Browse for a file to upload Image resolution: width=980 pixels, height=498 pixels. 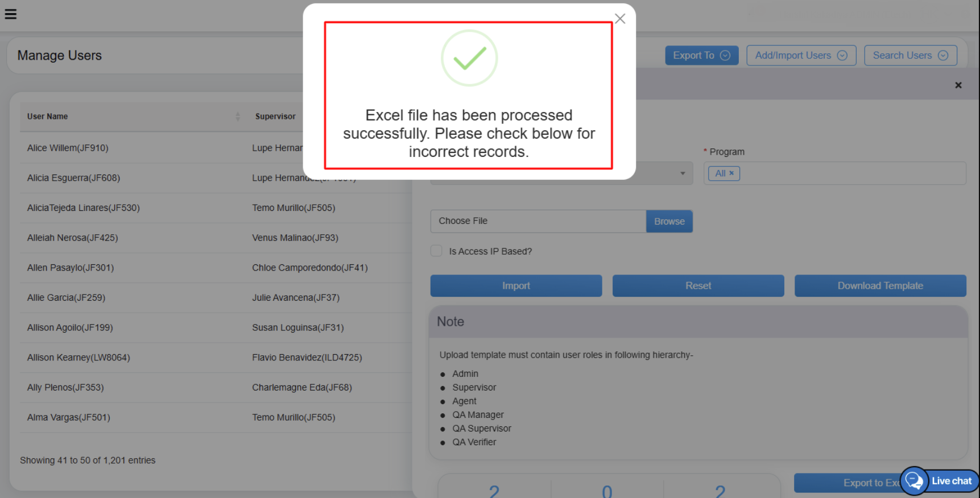point(669,222)
